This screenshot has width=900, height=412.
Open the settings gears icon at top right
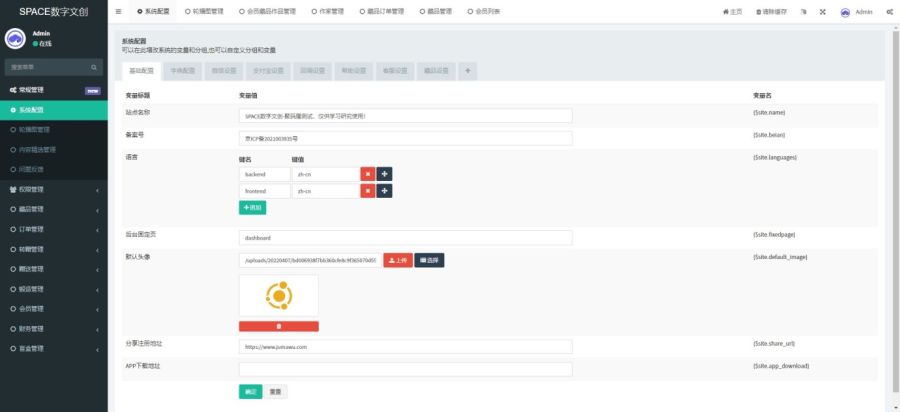pyautogui.click(x=890, y=11)
